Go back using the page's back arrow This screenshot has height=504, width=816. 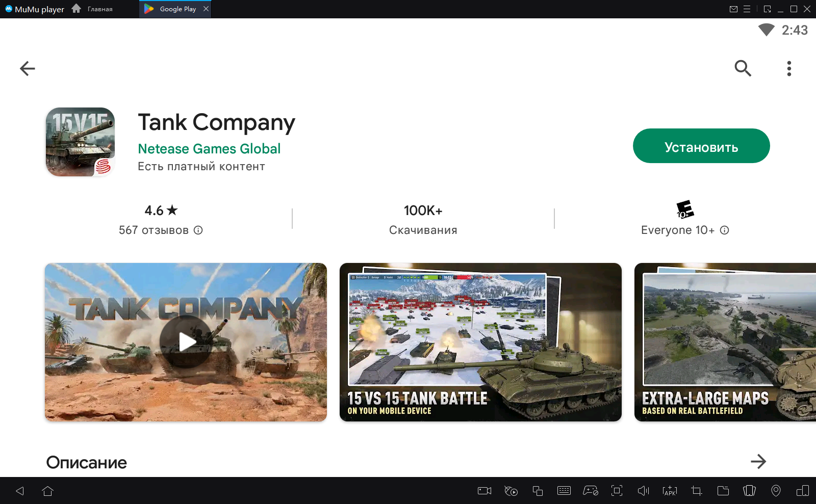pyautogui.click(x=28, y=68)
